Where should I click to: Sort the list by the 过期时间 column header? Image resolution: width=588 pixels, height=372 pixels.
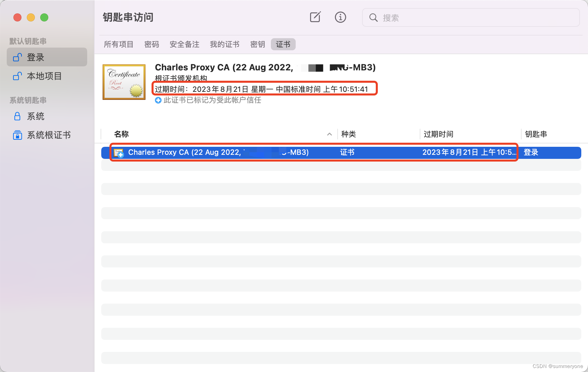pos(438,134)
